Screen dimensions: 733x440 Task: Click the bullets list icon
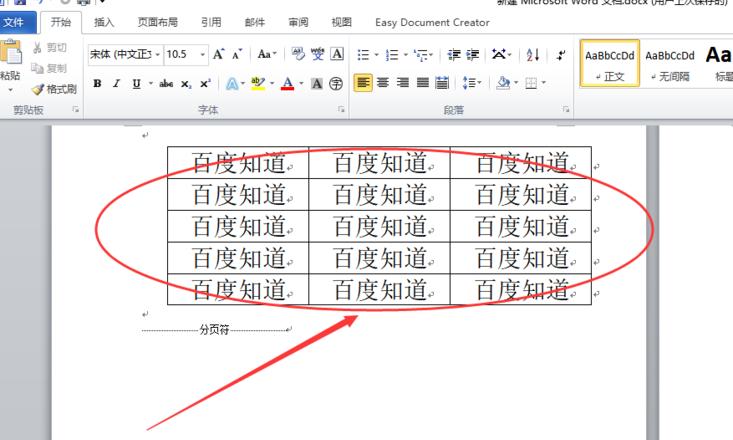[363, 55]
